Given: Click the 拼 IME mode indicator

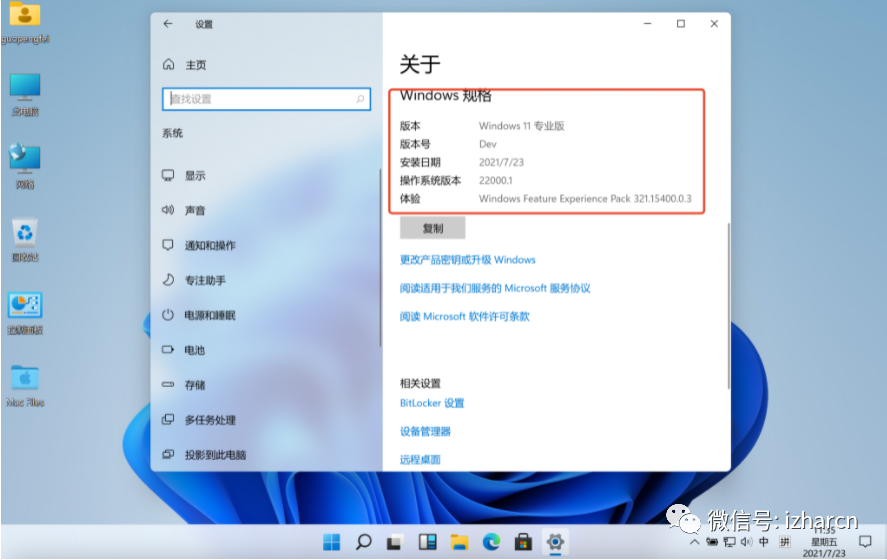Looking at the screenshot, I should tap(785, 542).
